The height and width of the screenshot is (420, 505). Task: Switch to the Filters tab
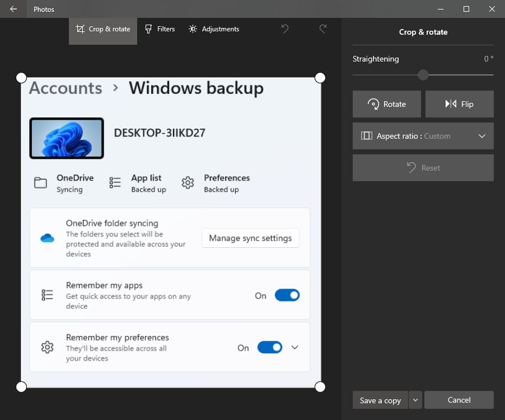[x=160, y=29]
